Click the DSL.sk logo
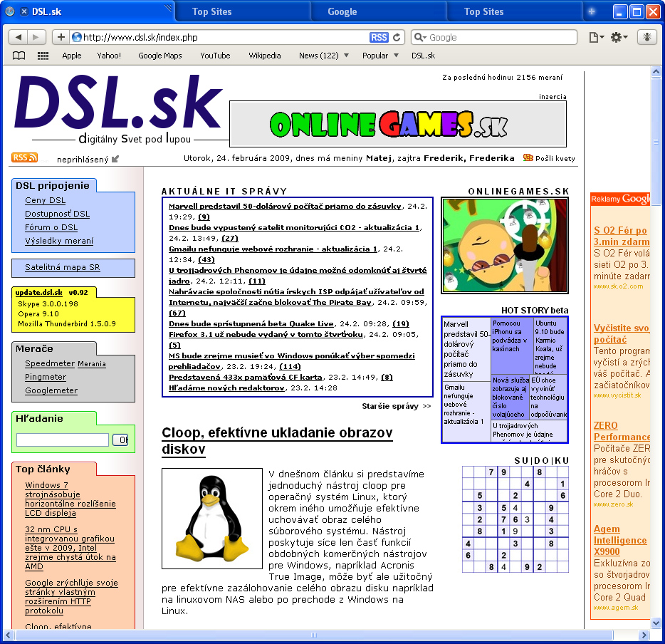Screen dimensions: 665x644 [118, 103]
